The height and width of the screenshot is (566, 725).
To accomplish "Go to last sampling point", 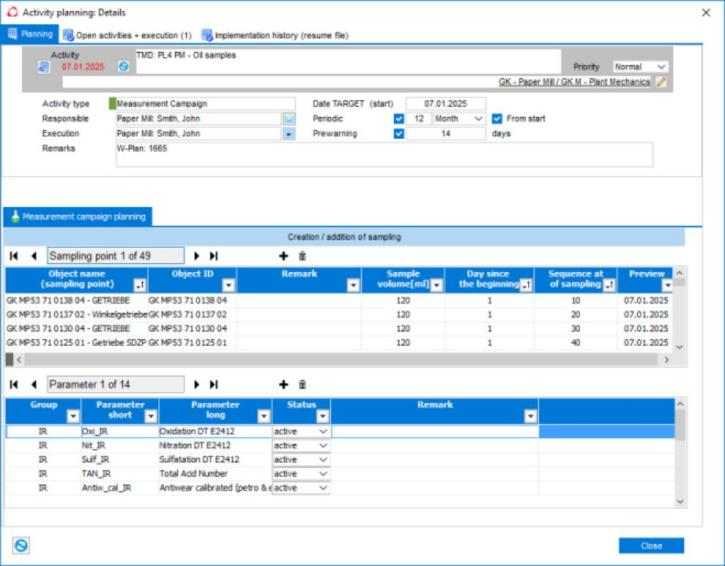I will (x=214, y=256).
